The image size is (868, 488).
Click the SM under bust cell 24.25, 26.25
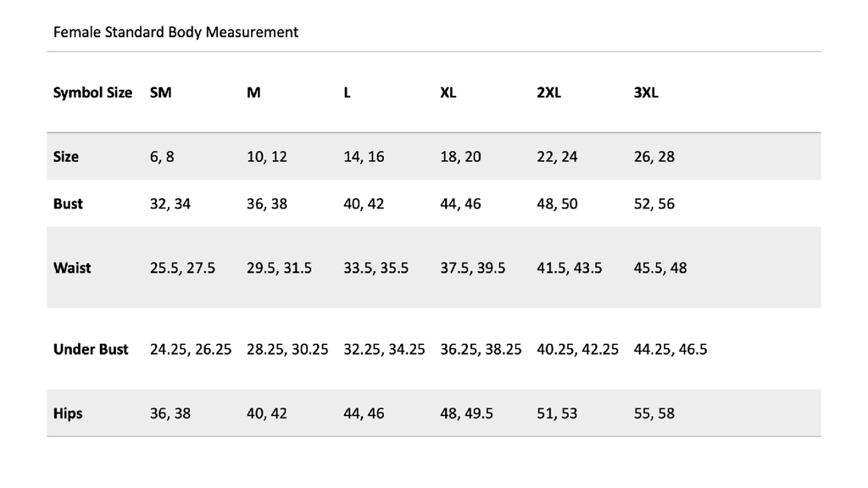click(190, 349)
